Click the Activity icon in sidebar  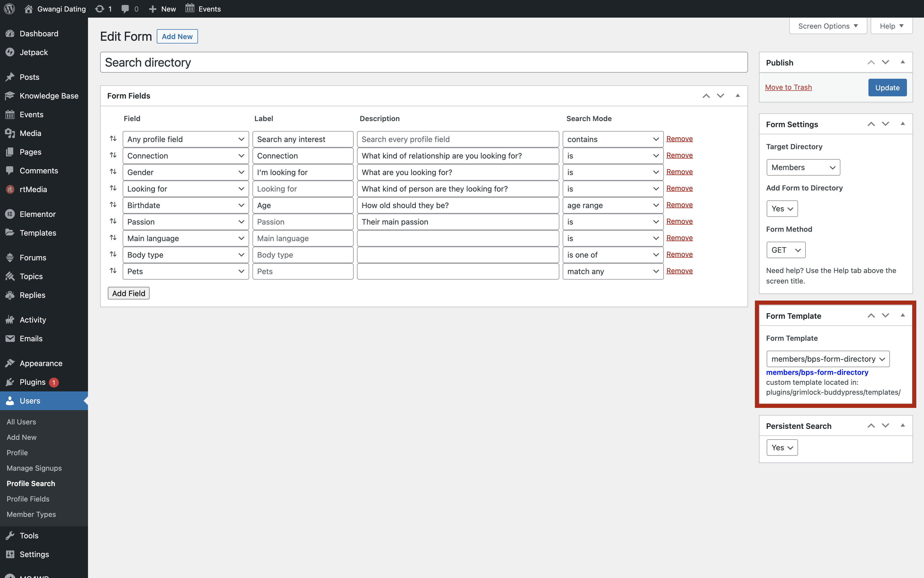[x=10, y=320]
